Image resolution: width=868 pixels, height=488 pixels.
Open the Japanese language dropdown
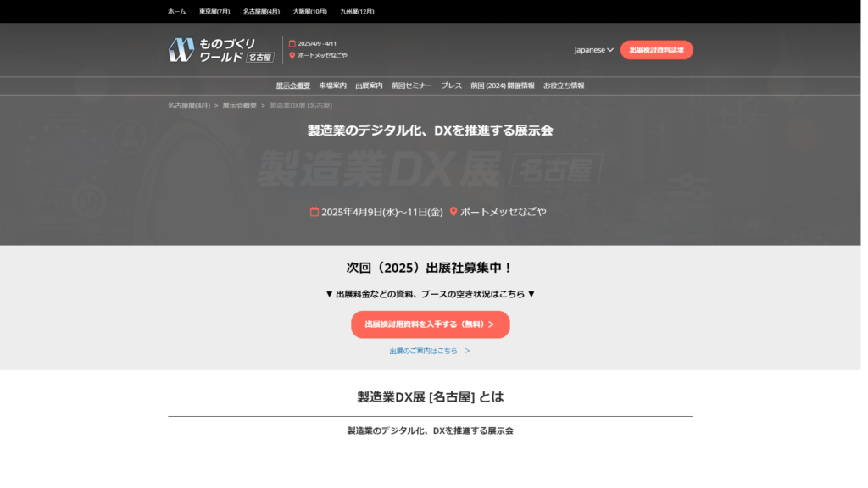click(593, 50)
